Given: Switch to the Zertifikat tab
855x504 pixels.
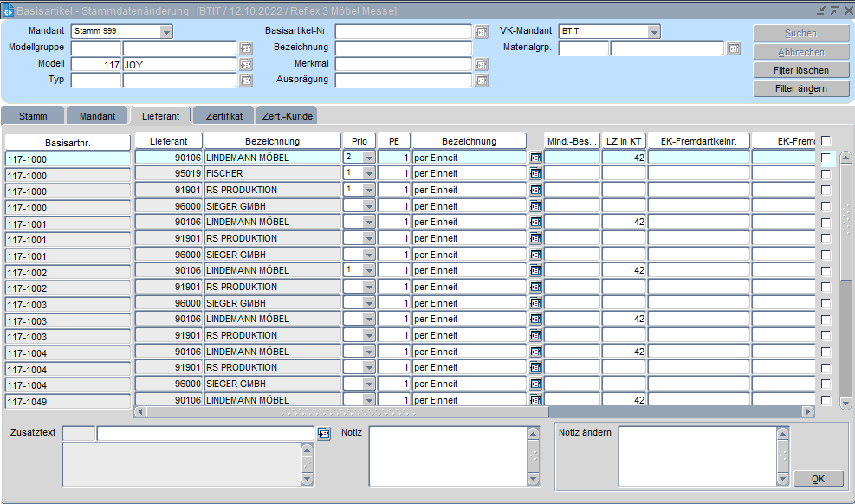Looking at the screenshot, I should click(223, 115).
